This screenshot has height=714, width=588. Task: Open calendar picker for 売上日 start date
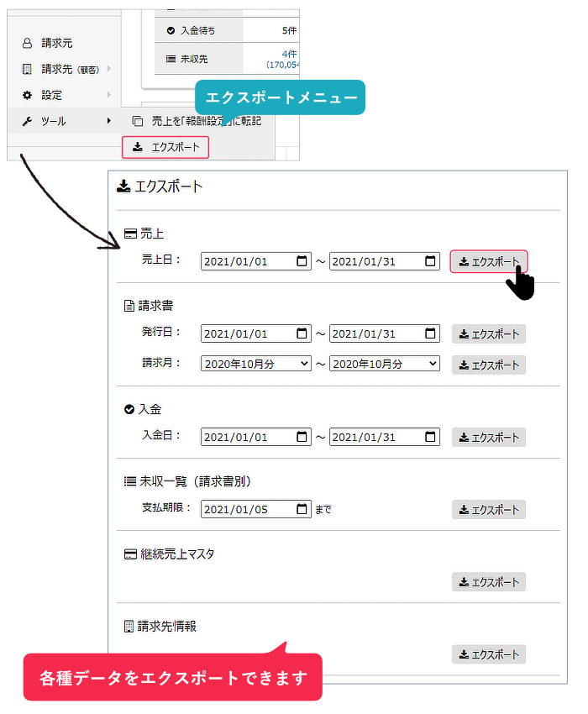tap(302, 261)
